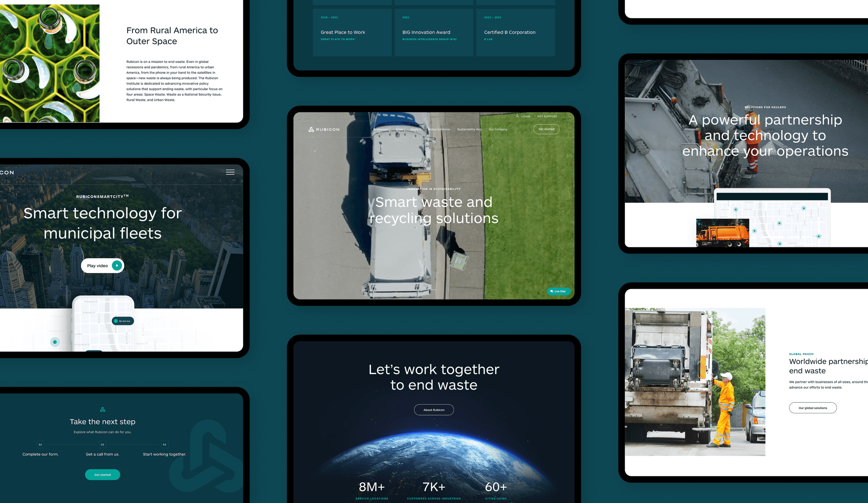Click the B LAB subtitle
Image resolution: width=868 pixels, height=503 pixels.
[488, 39]
